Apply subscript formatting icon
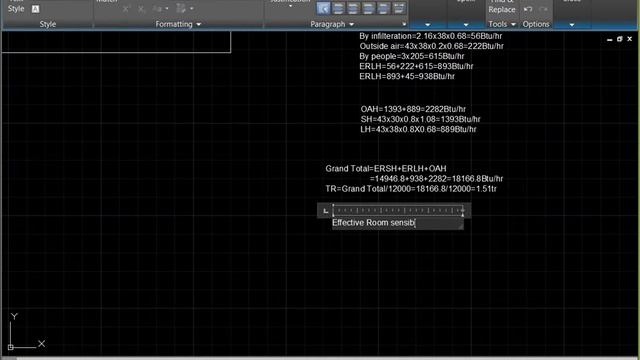Screen dimensions: 640x360 click(141, 9)
